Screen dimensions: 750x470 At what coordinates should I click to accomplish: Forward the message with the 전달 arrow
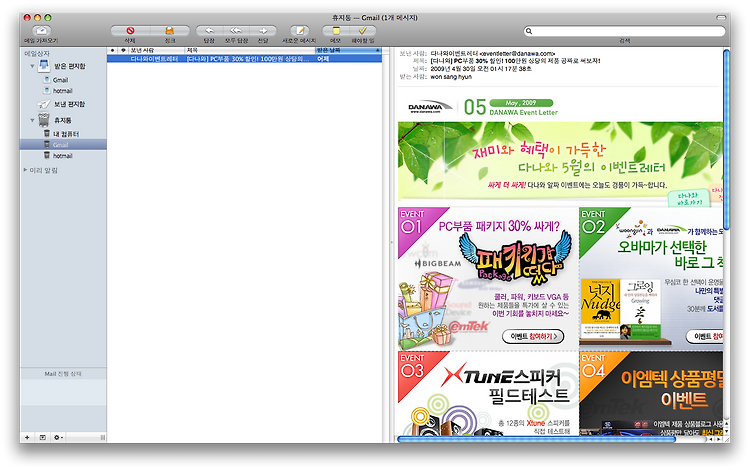[263, 31]
